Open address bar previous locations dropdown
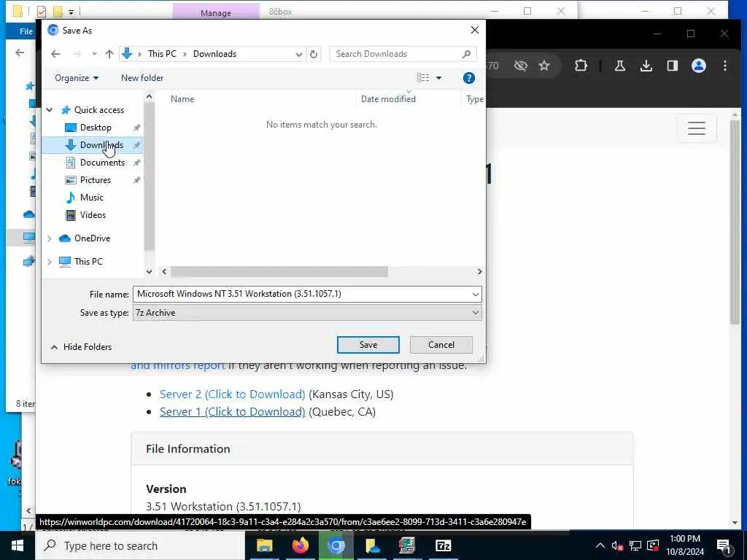Viewport: 747px width, 560px height. coord(298,54)
